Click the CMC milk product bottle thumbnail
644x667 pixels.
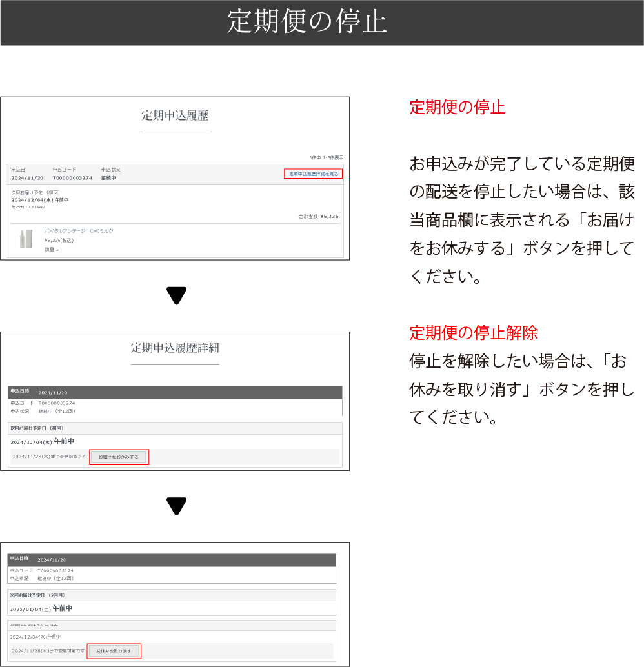[x=27, y=239]
